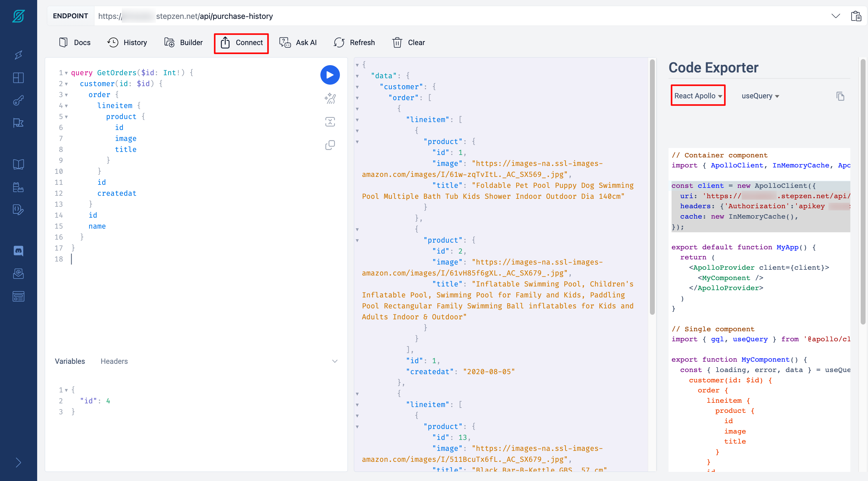
Task: Fold the lineitem block in query editor
Action: click(66, 106)
